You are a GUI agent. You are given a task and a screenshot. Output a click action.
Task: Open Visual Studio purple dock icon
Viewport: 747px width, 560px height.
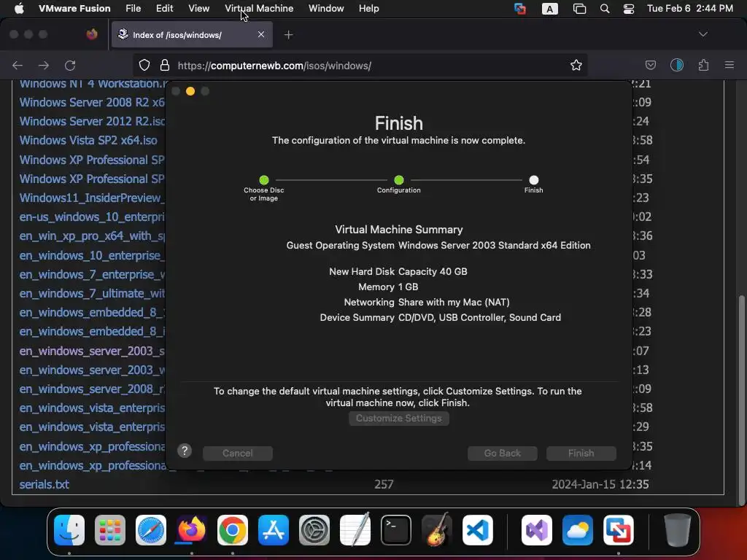(x=537, y=529)
